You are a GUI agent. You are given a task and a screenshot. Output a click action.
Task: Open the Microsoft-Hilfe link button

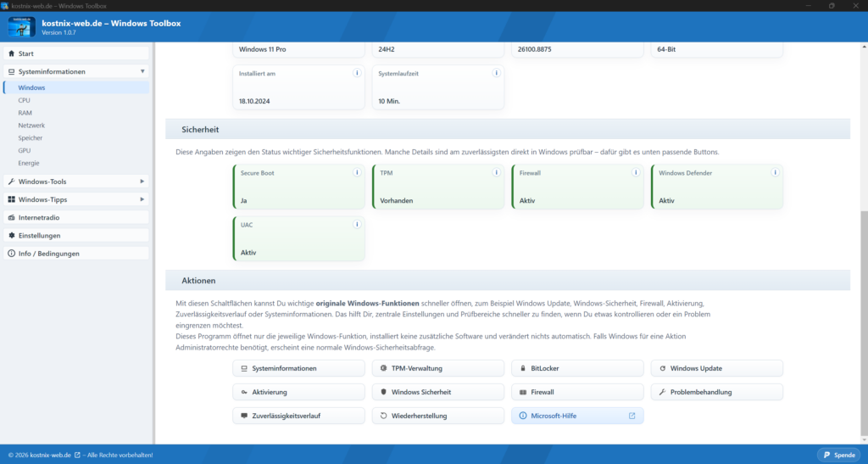click(577, 416)
